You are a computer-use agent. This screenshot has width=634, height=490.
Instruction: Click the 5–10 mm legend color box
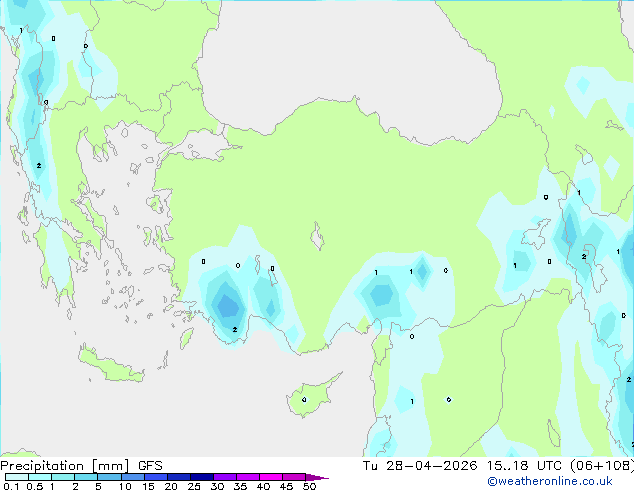click(109, 477)
